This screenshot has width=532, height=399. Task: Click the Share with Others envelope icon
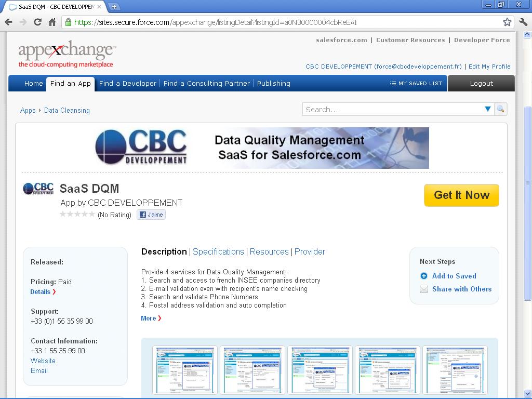coord(424,289)
